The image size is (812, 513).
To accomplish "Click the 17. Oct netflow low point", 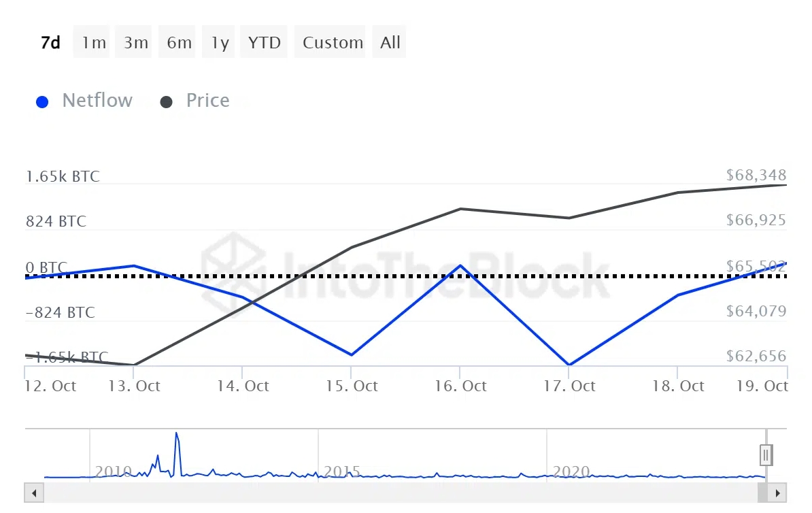I will [x=569, y=365].
